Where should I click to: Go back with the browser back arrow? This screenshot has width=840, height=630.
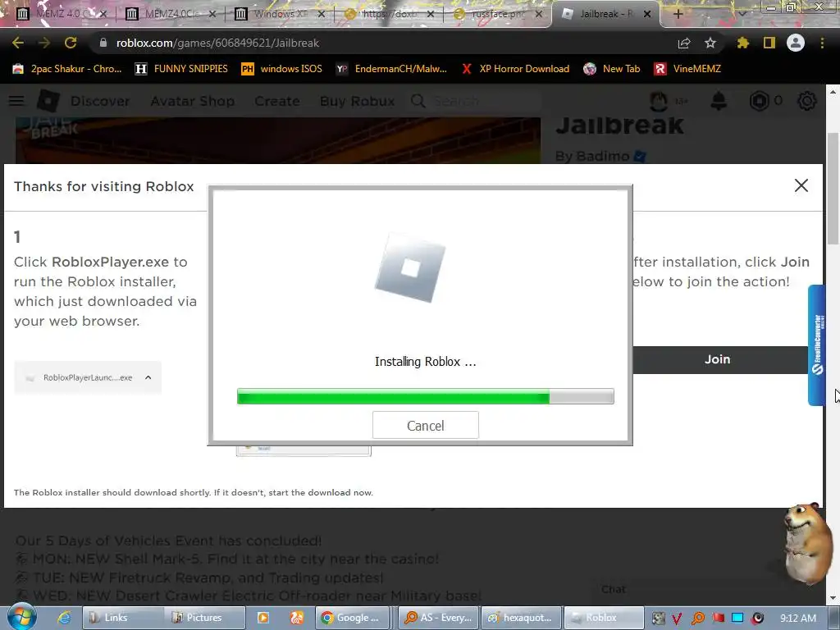[18, 43]
